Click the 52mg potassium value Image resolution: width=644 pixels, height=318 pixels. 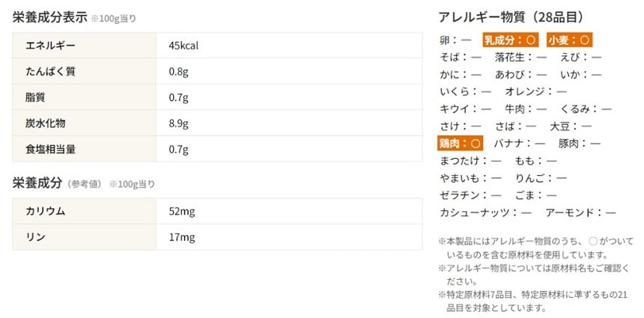(x=181, y=211)
